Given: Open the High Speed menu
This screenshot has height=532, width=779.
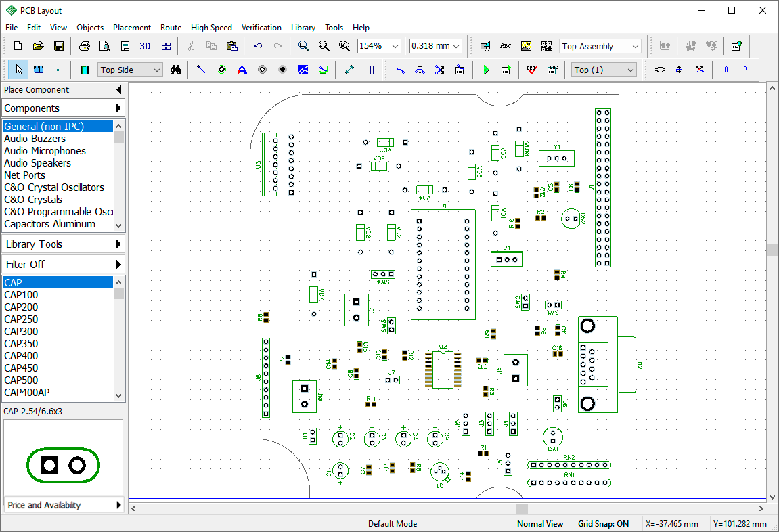Looking at the screenshot, I should (211, 28).
